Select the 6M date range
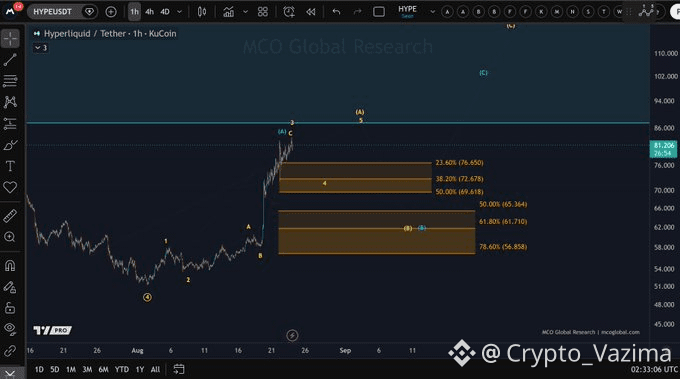680x379 pixels. (103, 369)
